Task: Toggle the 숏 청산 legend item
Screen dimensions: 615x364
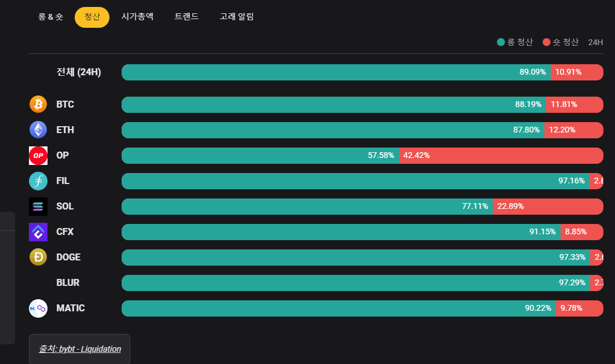Action: tap(560, 42)
